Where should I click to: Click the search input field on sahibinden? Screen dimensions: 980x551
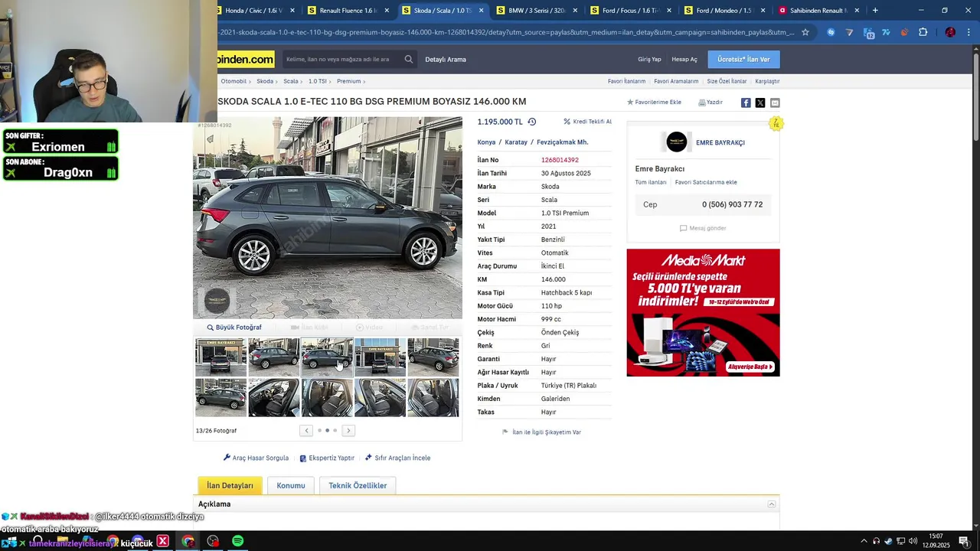coord(341,59)
